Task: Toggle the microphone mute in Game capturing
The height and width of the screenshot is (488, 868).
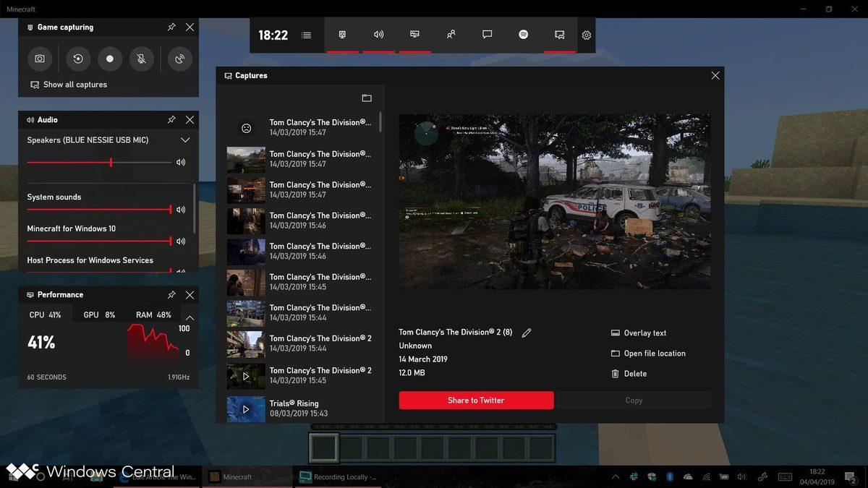Action: [x=141, y=59]
